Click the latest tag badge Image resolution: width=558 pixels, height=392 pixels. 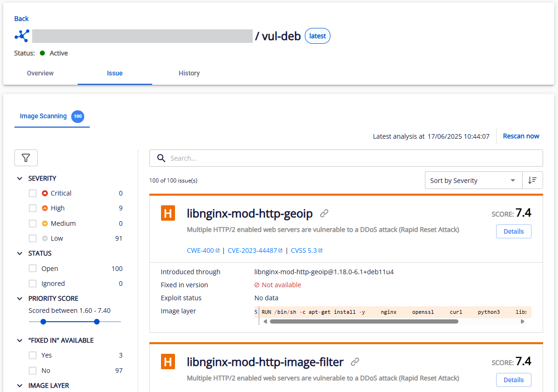(317, 36)
